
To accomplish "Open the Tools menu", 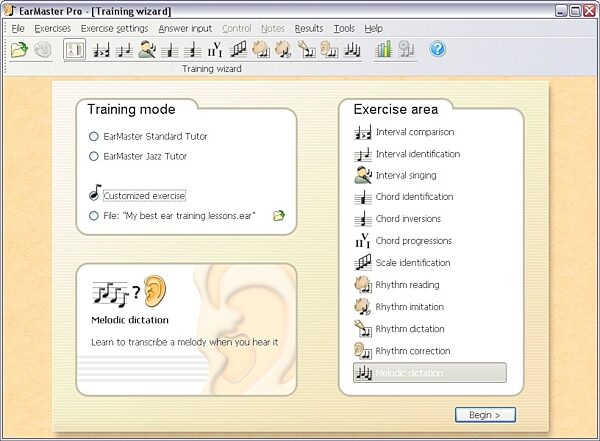I will [x=344, y=29].
